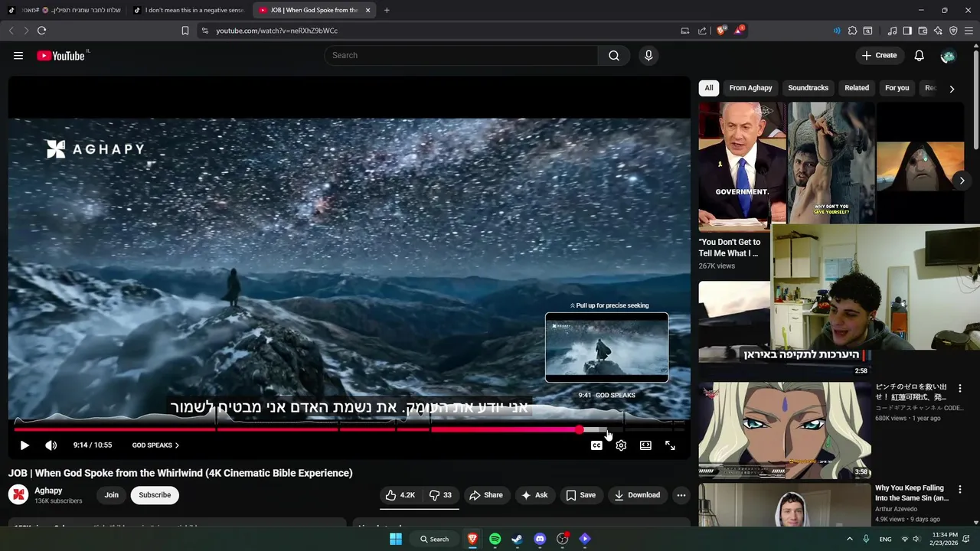Screen dimensions: 980x551
Task: Select the For you chip
Action: pyautogui.click(x=897, y=88)
